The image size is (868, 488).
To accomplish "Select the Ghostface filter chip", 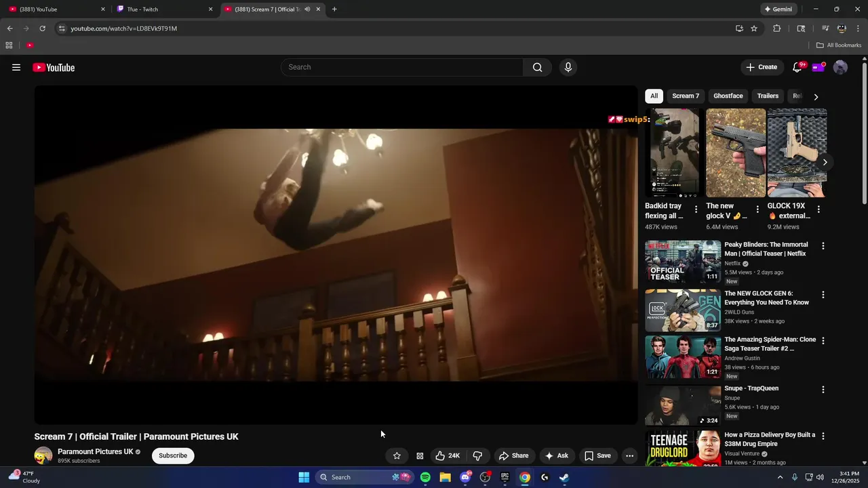I will 728,96.
